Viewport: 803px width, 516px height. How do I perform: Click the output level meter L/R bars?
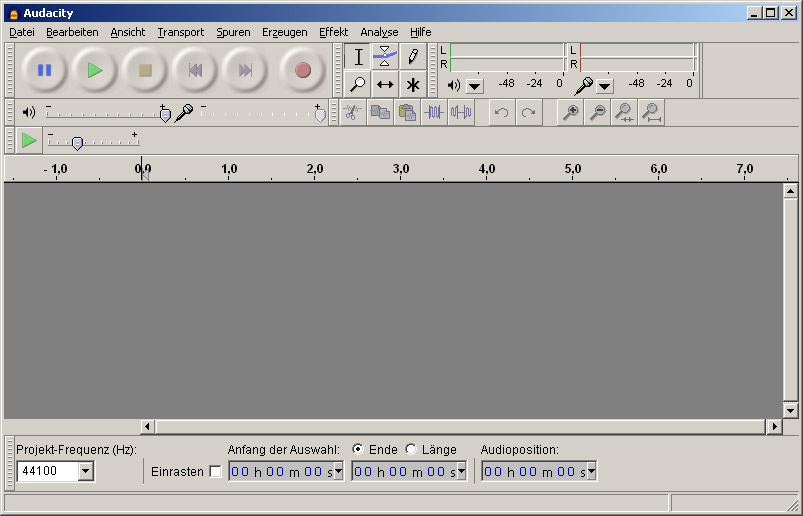click(507, 57)
